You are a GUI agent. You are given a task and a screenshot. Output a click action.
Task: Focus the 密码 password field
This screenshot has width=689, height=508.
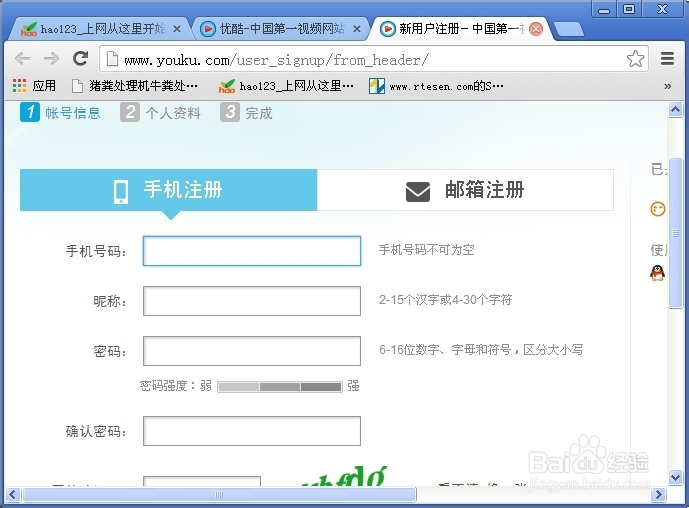point(252,351)
